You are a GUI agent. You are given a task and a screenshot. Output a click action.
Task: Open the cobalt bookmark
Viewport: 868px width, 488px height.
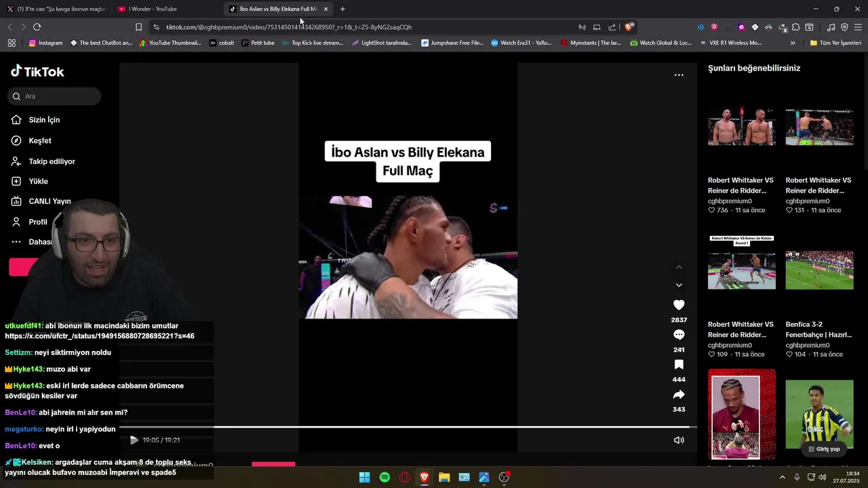pyautogui.click(x=222, y=43)
